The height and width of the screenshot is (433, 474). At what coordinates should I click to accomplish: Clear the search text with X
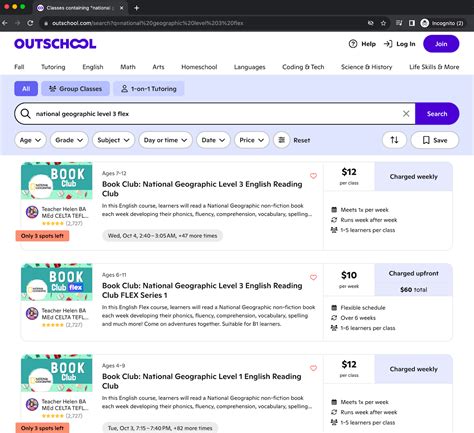pos(406,114)
